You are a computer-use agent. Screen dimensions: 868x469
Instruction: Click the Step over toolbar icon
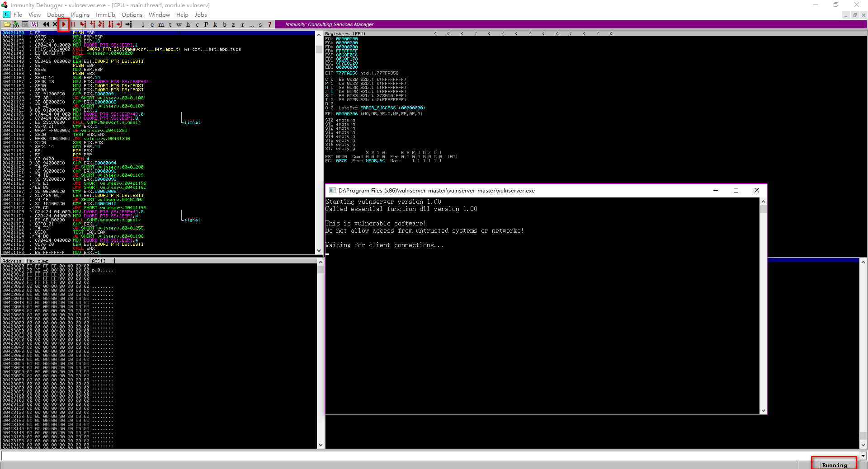coord(92,24)
